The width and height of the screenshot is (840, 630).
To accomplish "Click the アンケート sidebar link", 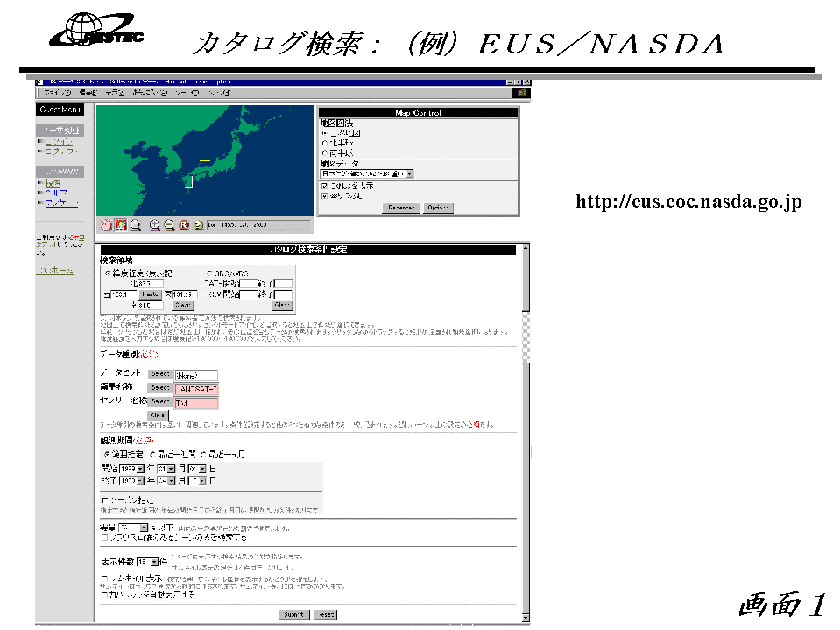I will point(61,202).
